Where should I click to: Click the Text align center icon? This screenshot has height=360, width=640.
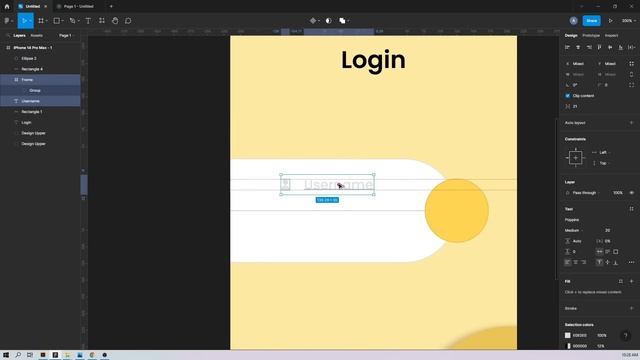click(576, 262)
